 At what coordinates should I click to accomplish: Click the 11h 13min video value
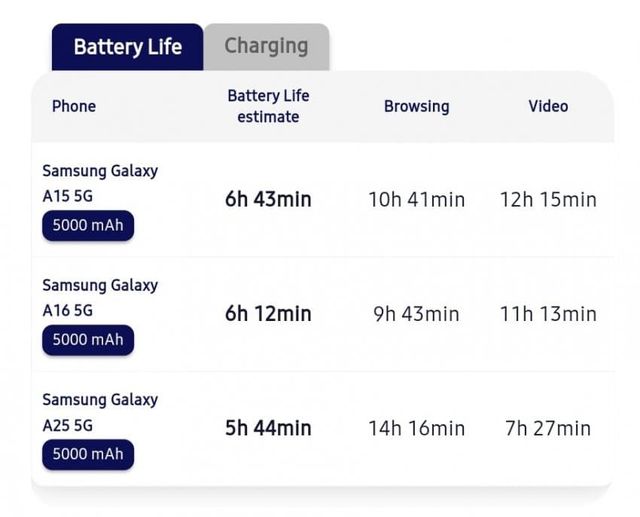(x=548, y=314)
